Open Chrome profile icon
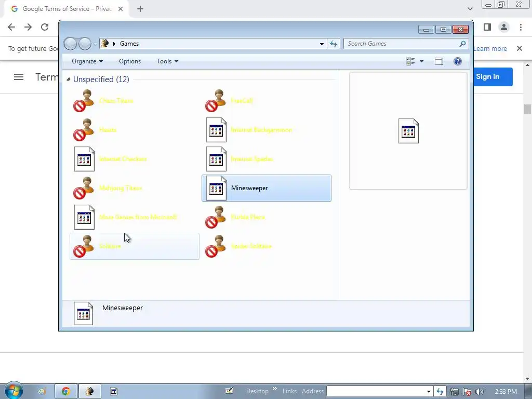Screen dimensions: 532x399 tap(504, 27)
